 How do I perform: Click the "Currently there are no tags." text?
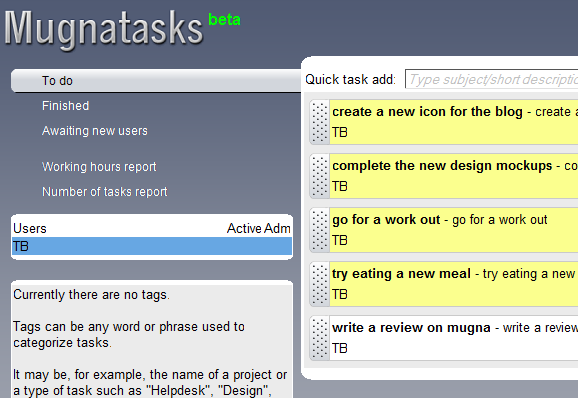91,295
